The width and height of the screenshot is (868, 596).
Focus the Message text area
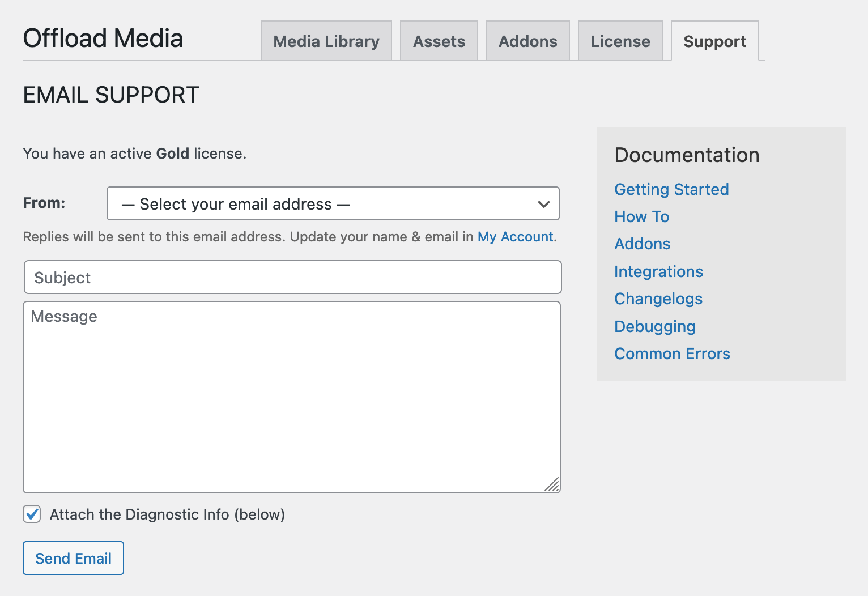click(292, 397)
